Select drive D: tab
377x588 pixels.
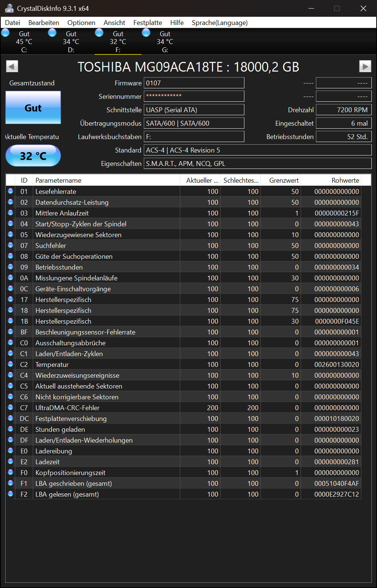pyautogui.click(x=71, y=41)
